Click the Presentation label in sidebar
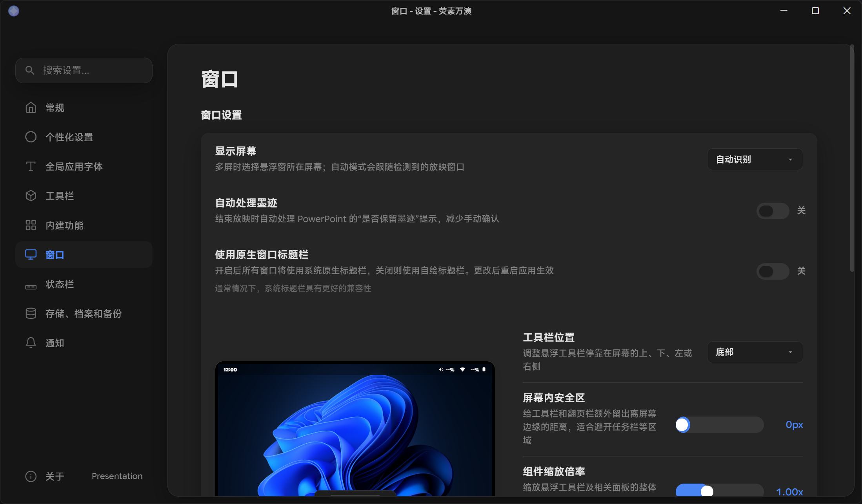 (117, 476)
